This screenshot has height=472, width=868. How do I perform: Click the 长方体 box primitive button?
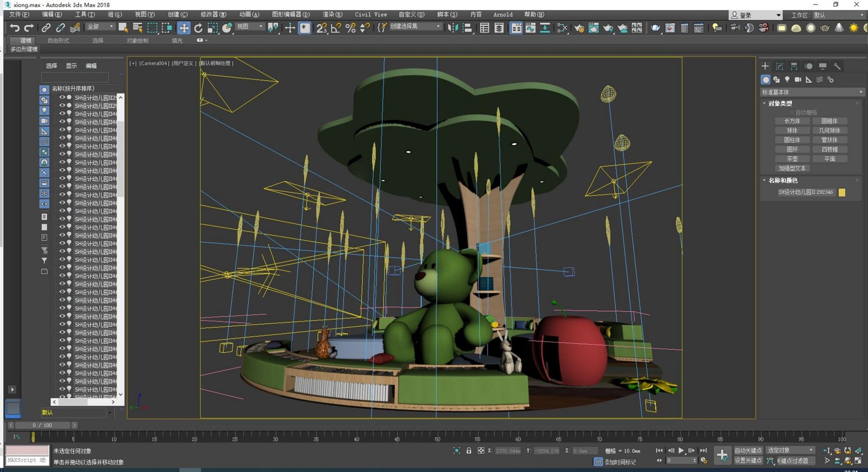pyautogui.click(x=792, y=121)
